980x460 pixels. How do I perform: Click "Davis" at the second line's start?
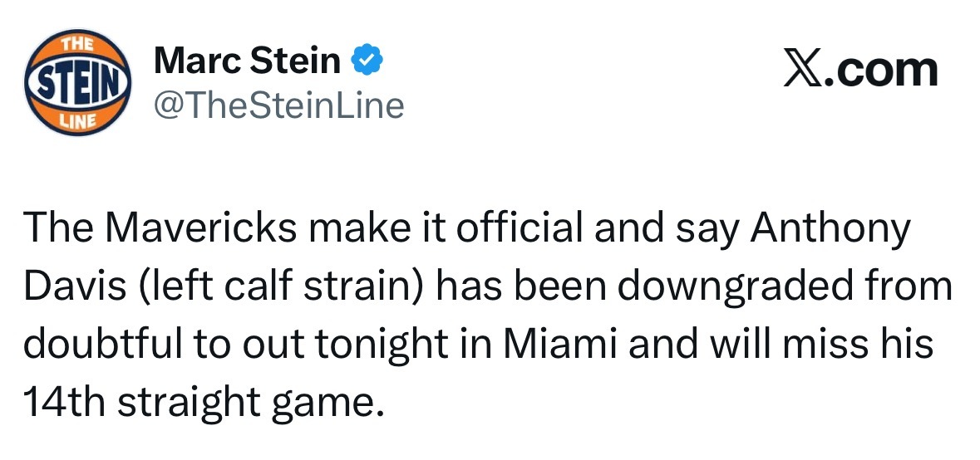(x=70, y=286)
